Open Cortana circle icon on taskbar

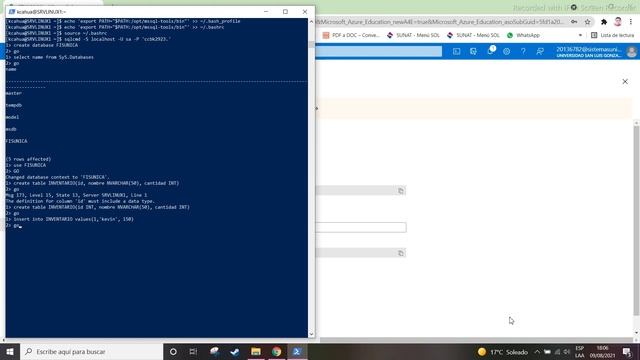(x=173, y=351)
